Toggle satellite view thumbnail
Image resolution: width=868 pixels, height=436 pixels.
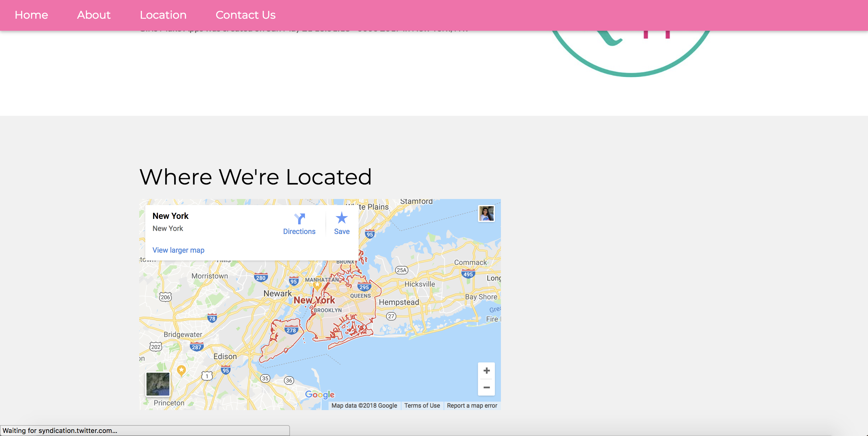click(158, 384)
